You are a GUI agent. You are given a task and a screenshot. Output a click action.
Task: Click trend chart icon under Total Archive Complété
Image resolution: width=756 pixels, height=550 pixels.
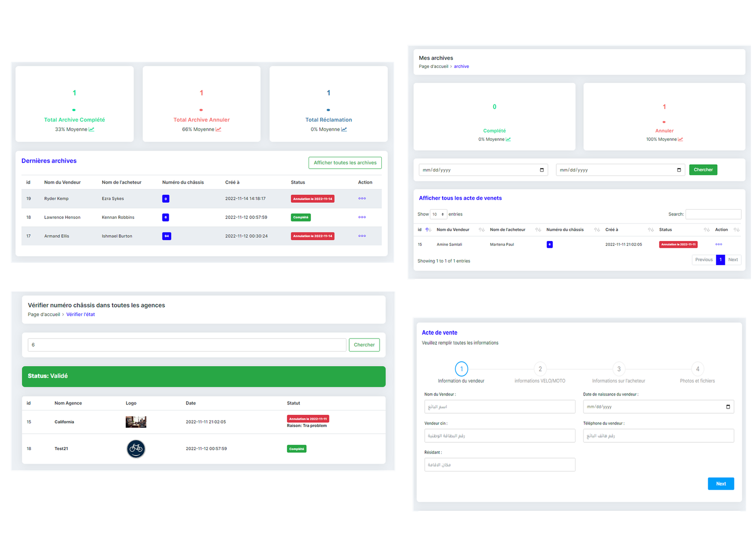point(92,129)
